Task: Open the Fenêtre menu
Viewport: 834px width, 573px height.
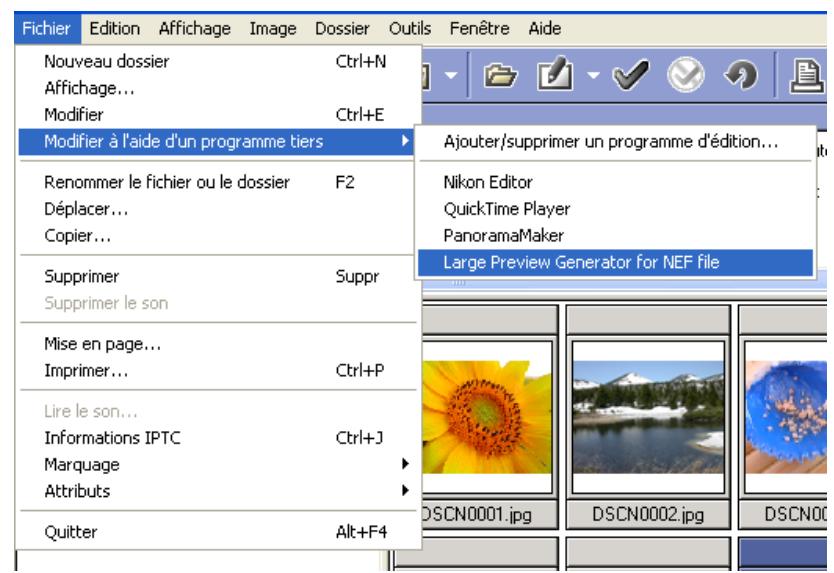Action: click(x=479, y=28)
